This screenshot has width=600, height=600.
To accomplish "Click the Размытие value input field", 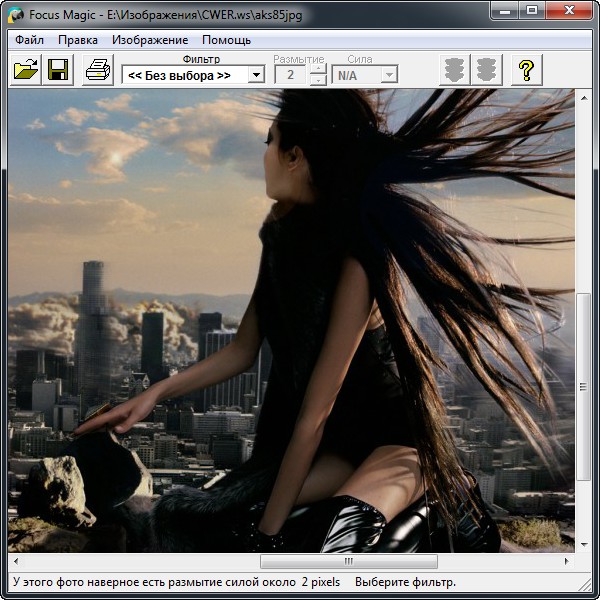I will click(x=291, y=75).
